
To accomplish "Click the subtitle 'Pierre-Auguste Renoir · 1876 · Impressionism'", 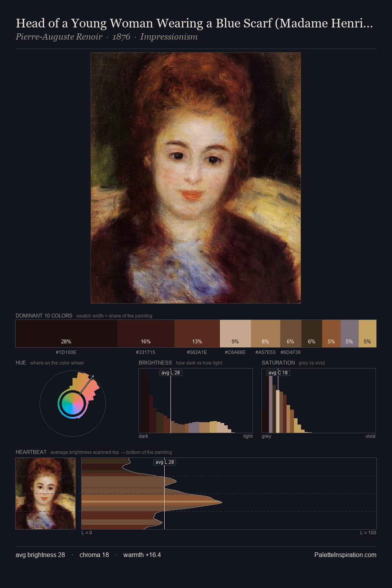I will [107, 37].
